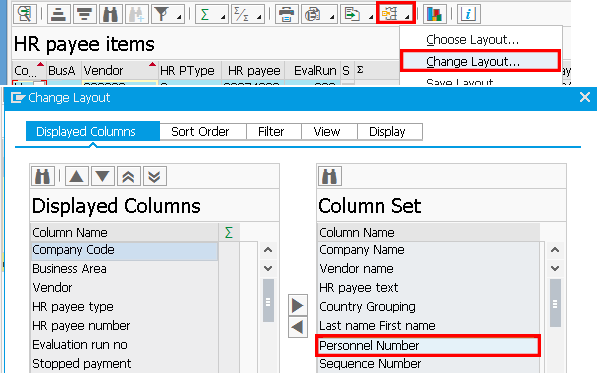Click the Total sigma icon
The height and width of the screenshot is (373, 597).
click(x=206, y=14)
